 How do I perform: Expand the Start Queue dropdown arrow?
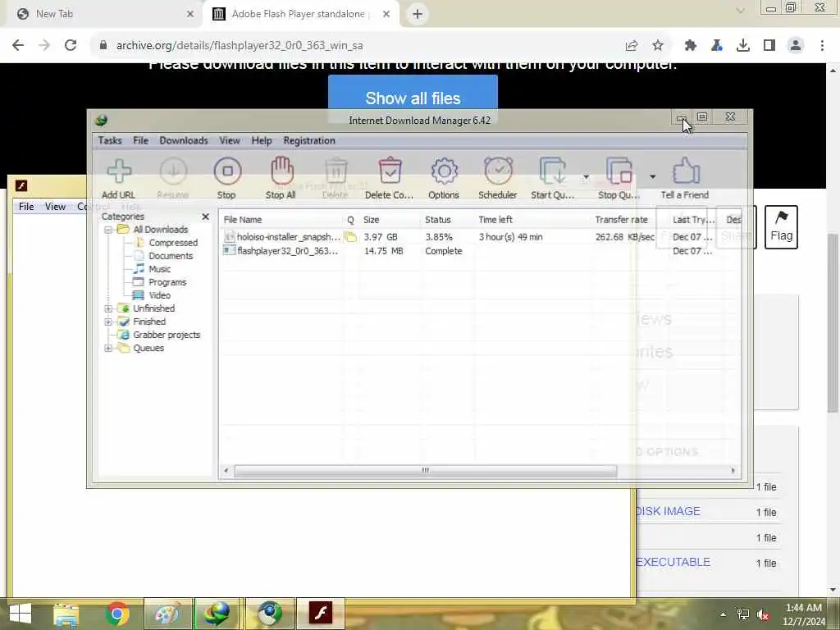coord(586,176)
